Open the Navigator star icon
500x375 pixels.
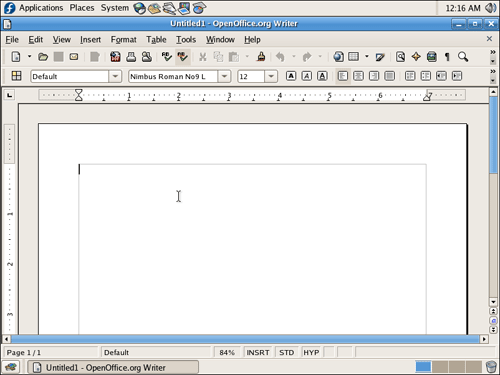[x=416, y=57]
